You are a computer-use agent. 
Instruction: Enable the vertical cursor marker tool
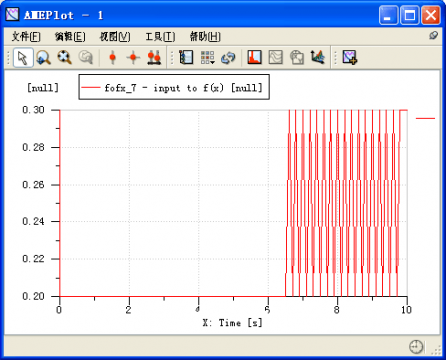pos(113,58)
